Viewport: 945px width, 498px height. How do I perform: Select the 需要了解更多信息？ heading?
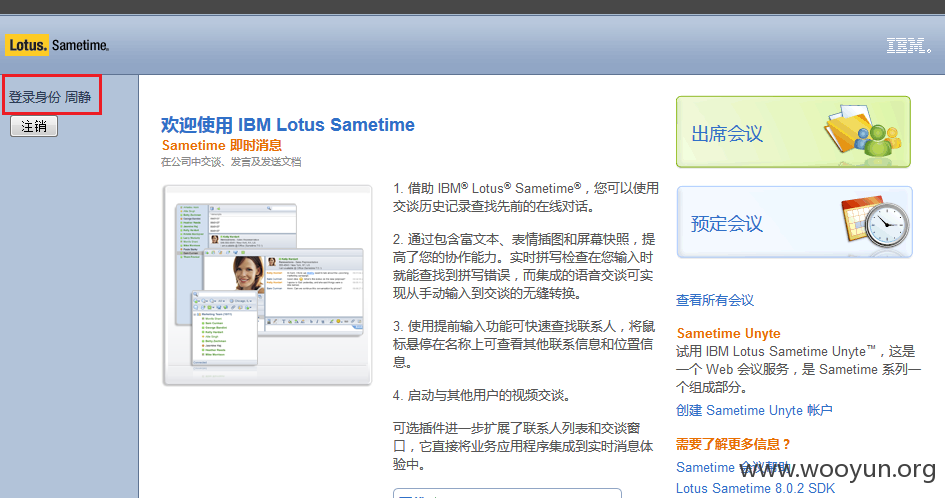pyautogui.click(x=733, y=444)
